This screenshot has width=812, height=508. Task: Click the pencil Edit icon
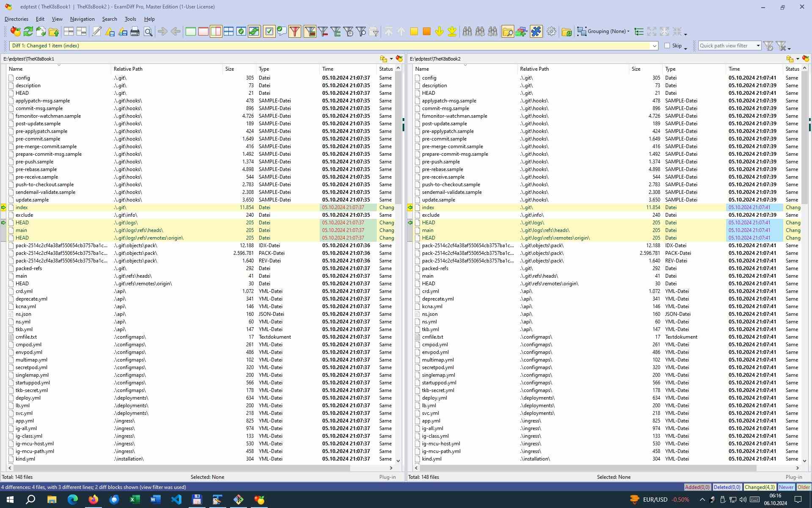click(x=97, y=31)
